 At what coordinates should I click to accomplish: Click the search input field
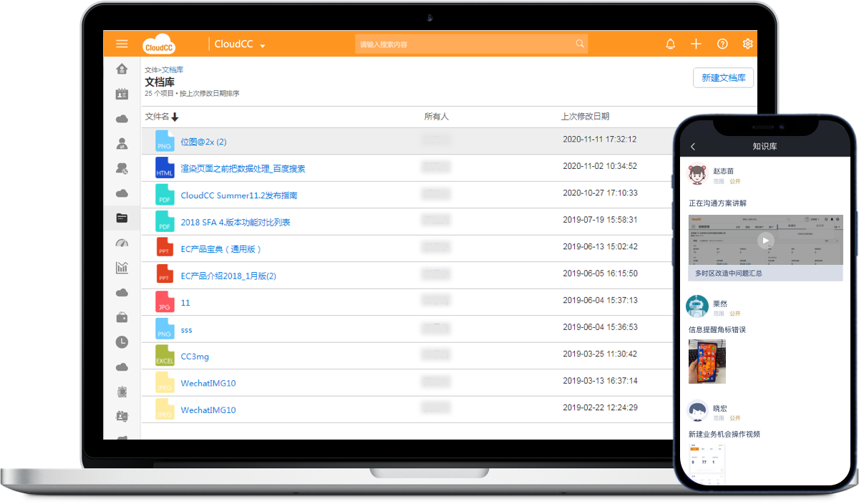pyautogui.click(x=465, y=44)
